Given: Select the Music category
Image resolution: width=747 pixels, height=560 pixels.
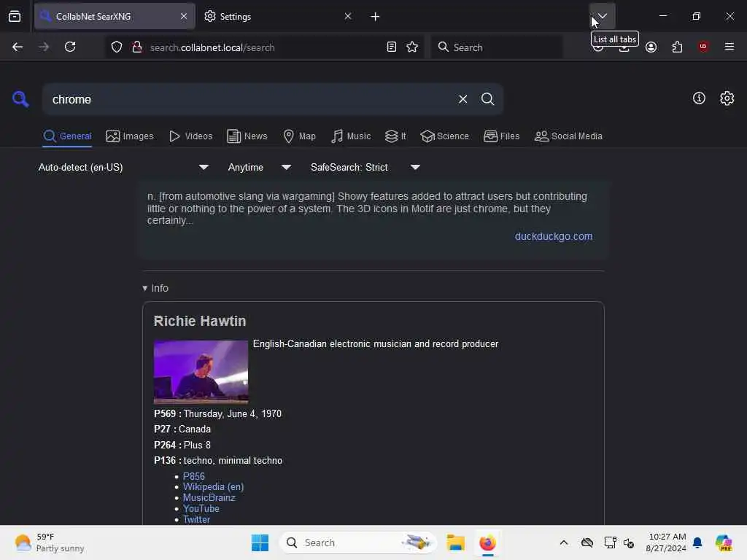Looking at the screenshot, I should coord(351,136).
